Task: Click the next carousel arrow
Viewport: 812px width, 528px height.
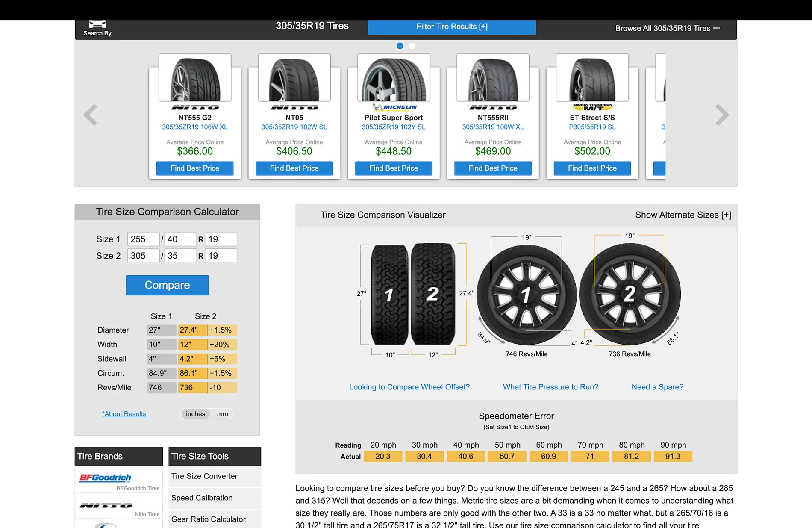Action: (x=722, y=115)
